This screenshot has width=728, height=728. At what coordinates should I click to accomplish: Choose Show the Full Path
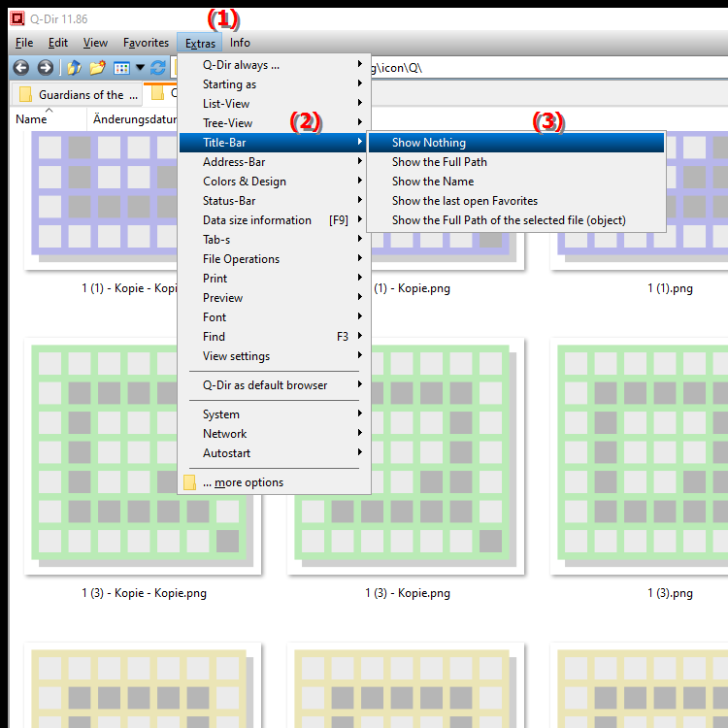[x=516, y=162]
